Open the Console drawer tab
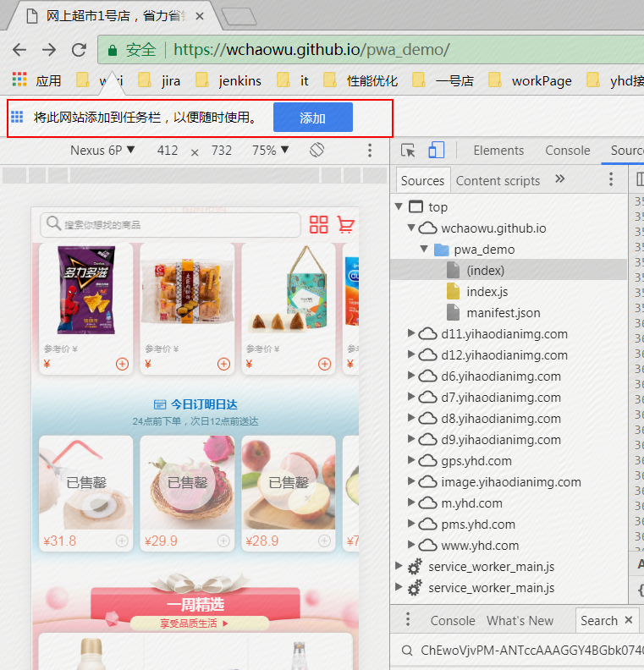The width and height of the screenshot is (644, 670). [453, 620]
